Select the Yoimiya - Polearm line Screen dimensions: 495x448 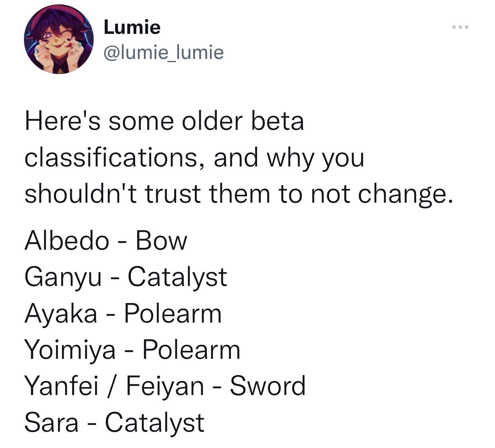pyautogui.click(x=132, y=350)
